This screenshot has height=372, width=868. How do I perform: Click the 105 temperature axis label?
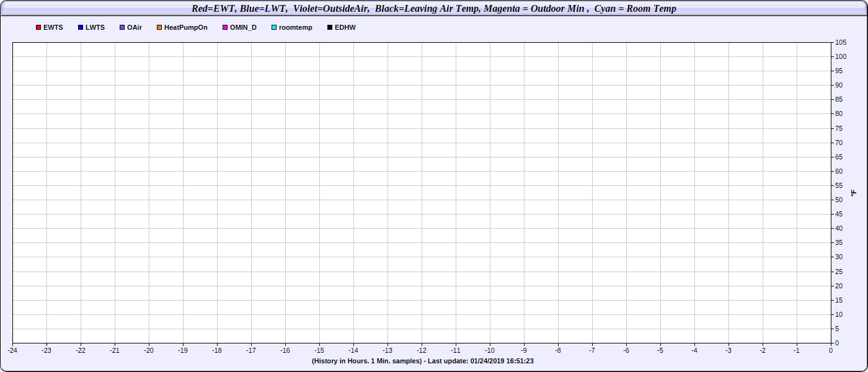[x=841, y=42]
